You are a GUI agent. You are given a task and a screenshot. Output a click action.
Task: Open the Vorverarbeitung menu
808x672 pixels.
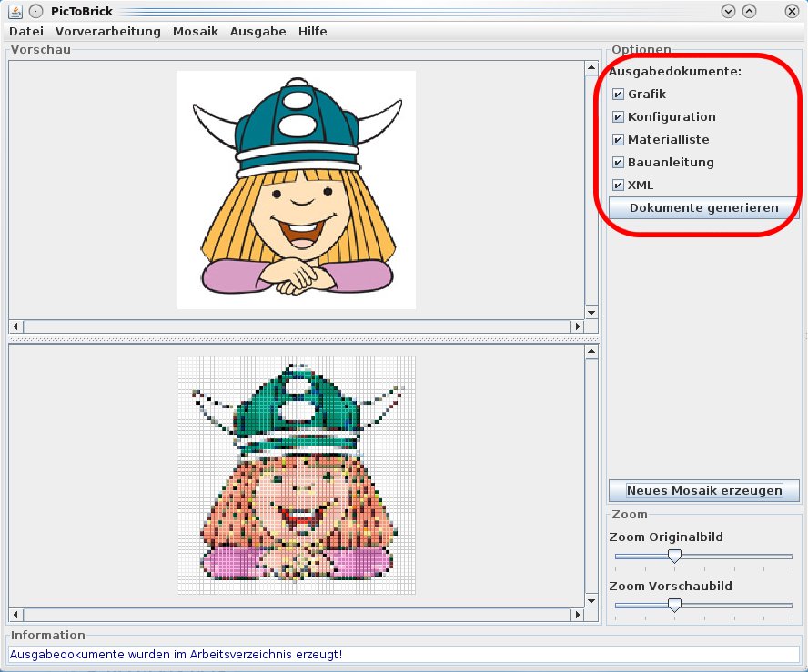(x=107, y=32)
